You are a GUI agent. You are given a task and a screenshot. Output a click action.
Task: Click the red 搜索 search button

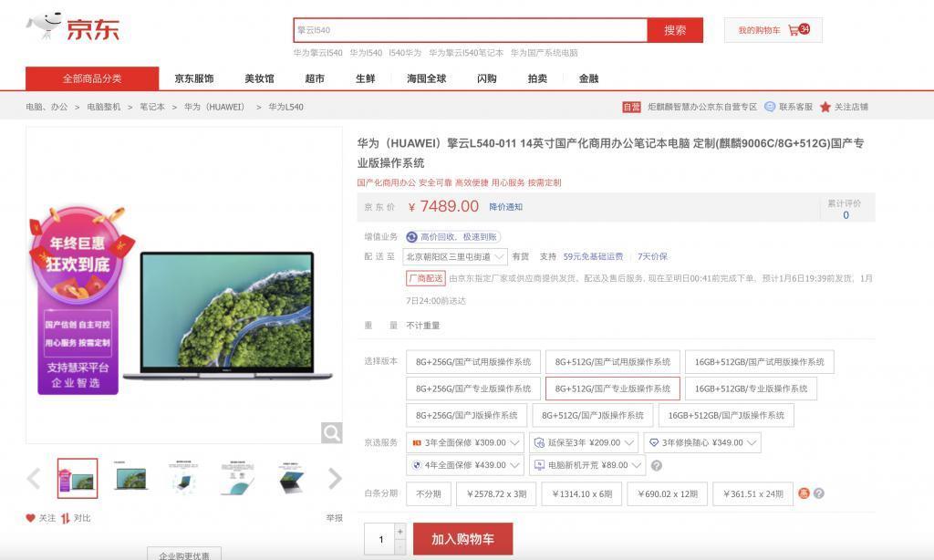tap(675, 30)
